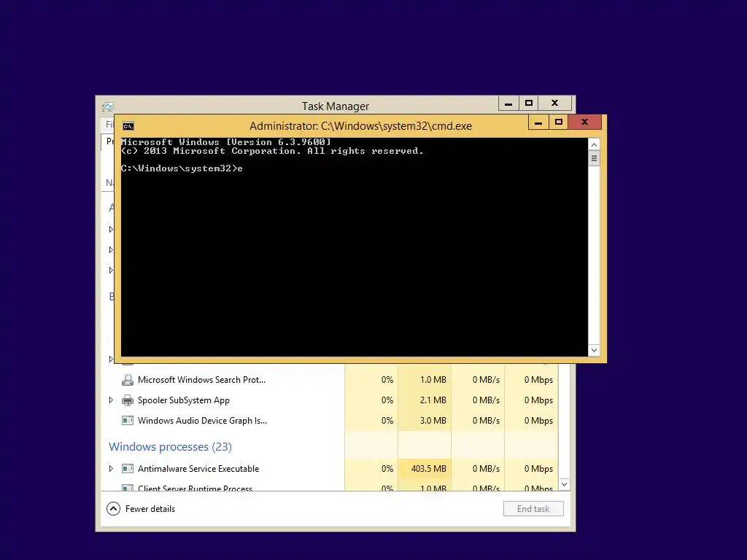Click the cmd scrollbar down arrow

point(594,350)
